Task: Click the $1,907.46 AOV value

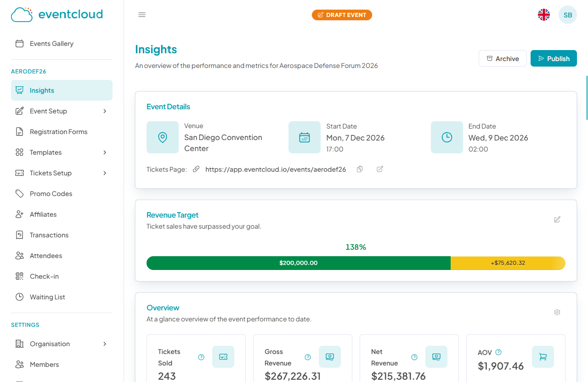Action: [x=501, y=366]
